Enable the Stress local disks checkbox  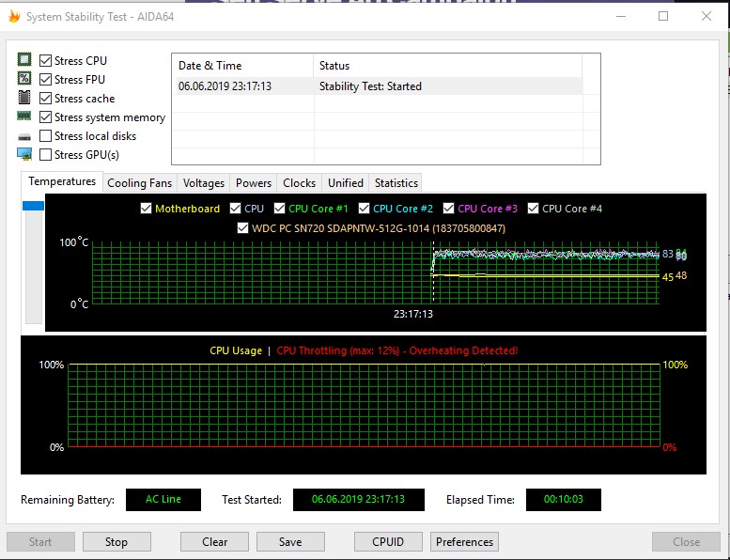click(46, 136)
